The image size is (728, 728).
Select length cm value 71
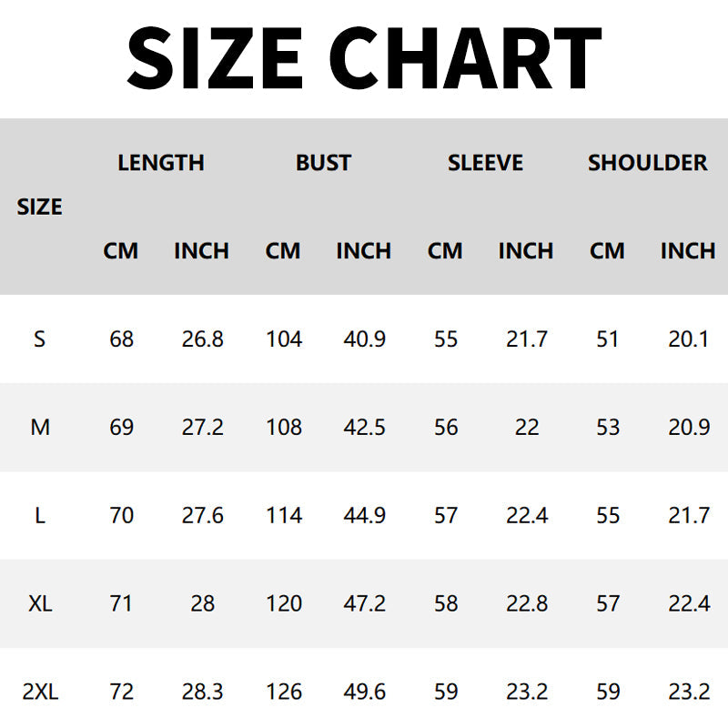121,603
